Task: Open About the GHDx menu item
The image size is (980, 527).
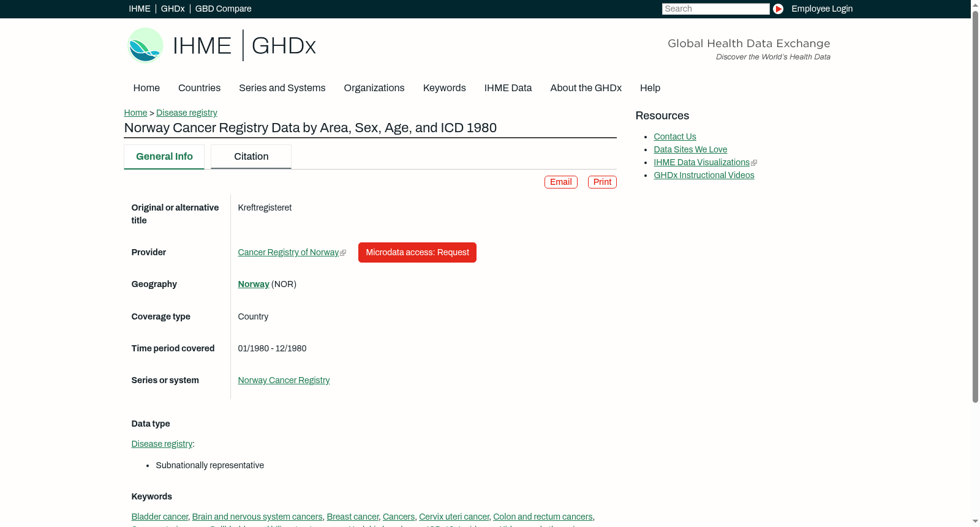Action: [586, 88]
